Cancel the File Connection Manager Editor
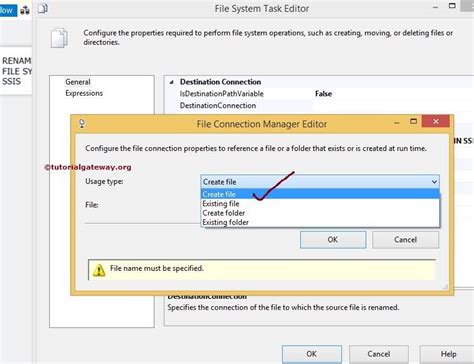The image size is (474, 364). point(405,240)
